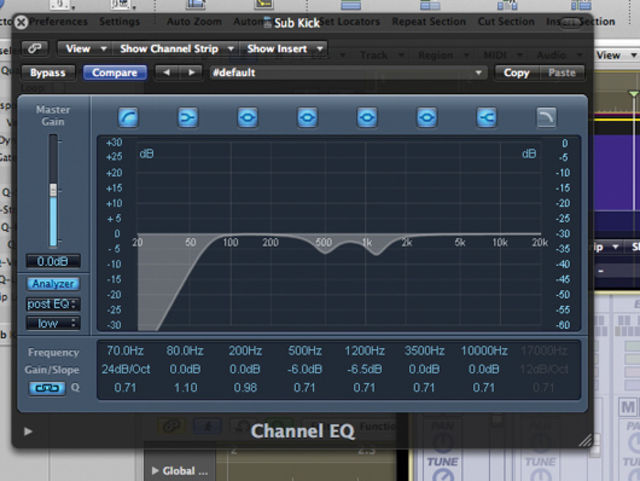
Task: Click the 1.10 Q value
Action: (185, 387)
